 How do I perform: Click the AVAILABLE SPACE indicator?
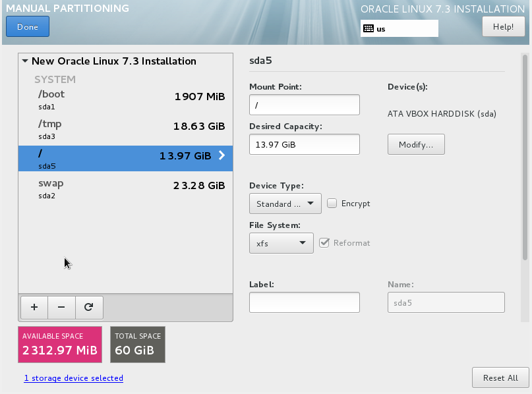[60, 345]
